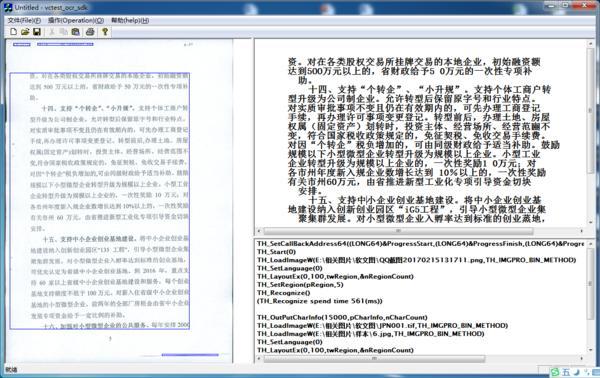Image resolution: width=600 pixels, height=378 pixels.
Task: Click the log pane scroll-up arrow
Action: coord(590,244)
